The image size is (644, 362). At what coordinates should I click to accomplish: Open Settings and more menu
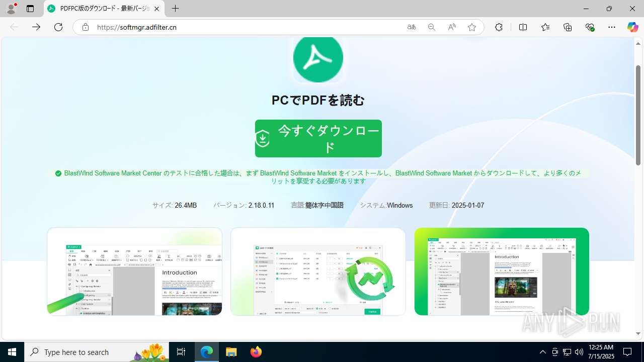click(612, 27)
